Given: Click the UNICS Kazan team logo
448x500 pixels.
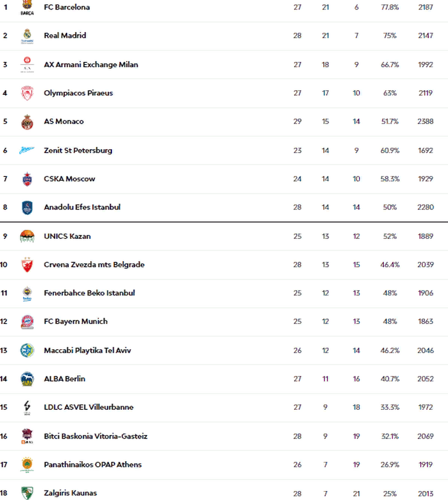Looking at the screenshot, I should pos(27,236).
